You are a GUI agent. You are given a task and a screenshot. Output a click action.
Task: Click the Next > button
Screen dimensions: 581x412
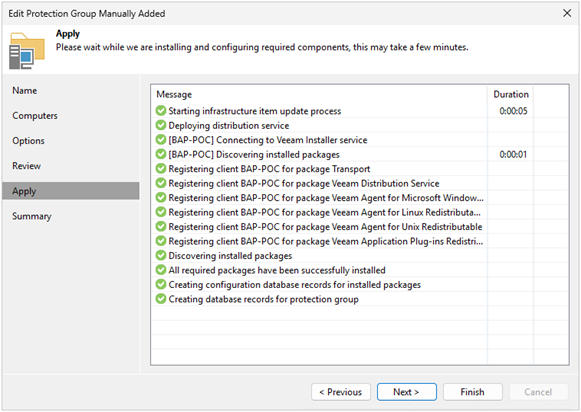(406, 392)
